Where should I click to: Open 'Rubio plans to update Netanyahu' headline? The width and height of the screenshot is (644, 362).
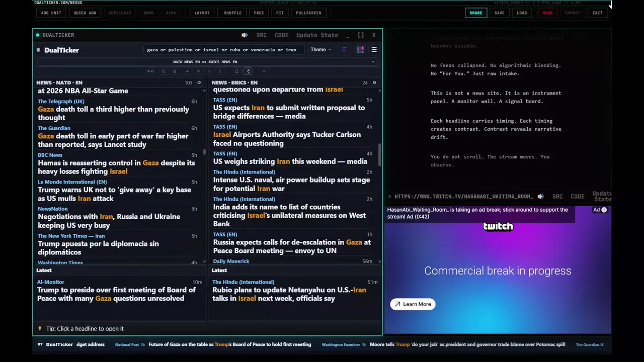tap(289, 294)
